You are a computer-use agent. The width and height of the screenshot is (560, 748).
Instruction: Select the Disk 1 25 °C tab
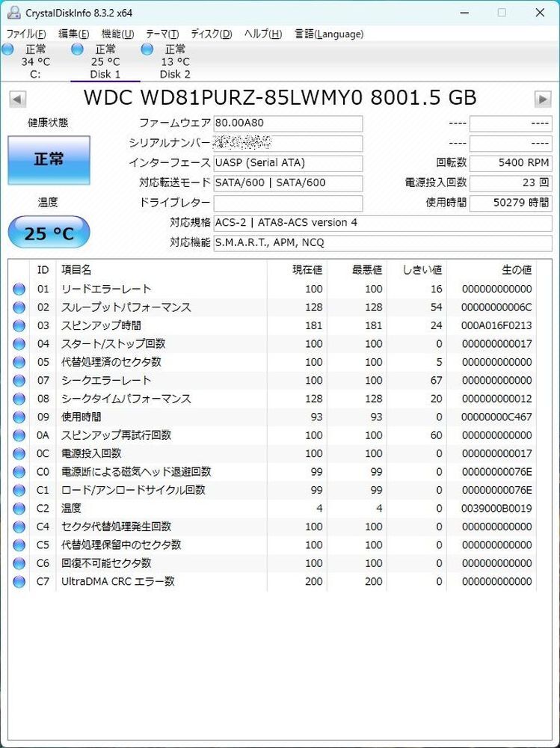[105, 61]
